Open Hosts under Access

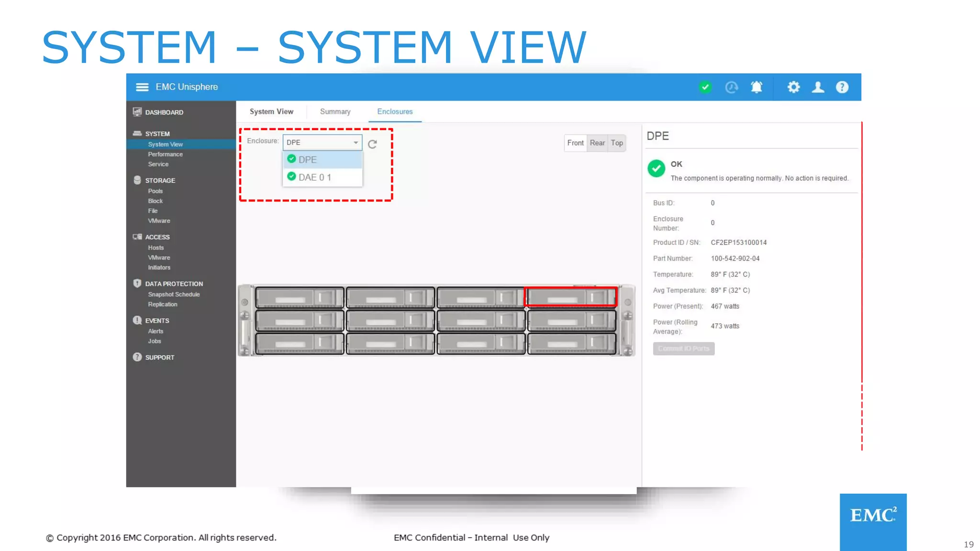click(156, 248)
